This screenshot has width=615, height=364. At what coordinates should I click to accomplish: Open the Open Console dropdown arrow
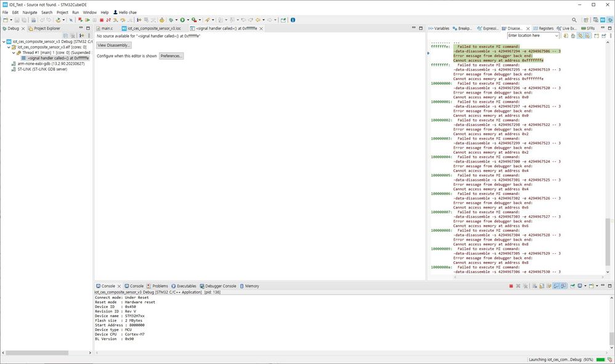pos(597,286)
